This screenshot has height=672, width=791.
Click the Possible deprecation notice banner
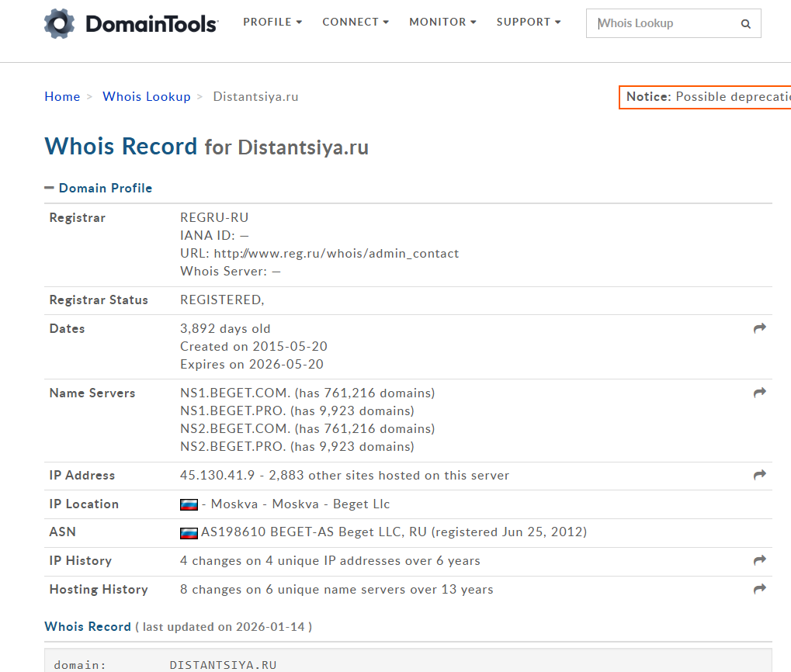(x=706, y=97)
